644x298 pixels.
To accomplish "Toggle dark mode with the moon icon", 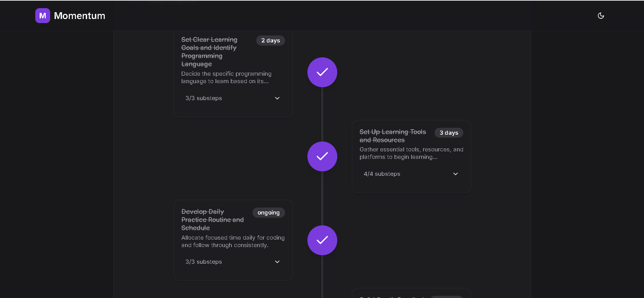I will coord(601,15).
